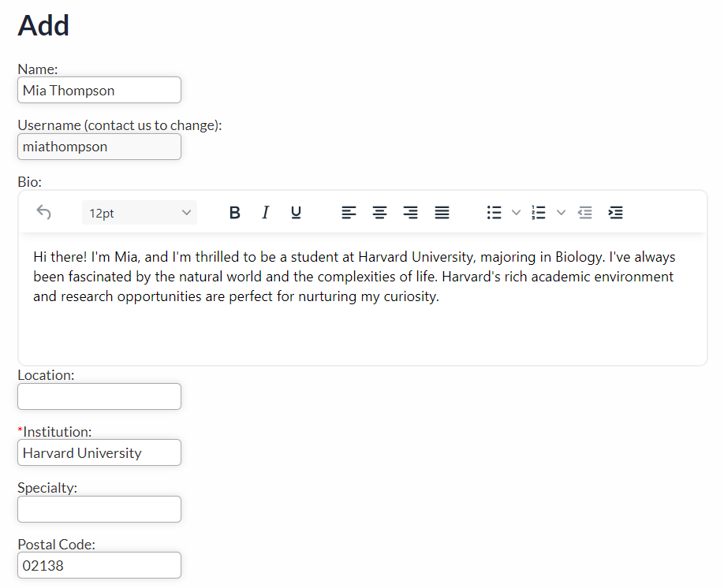724x588 pixels.
Task: Toggle italic formatting
Action: point(266,212)
